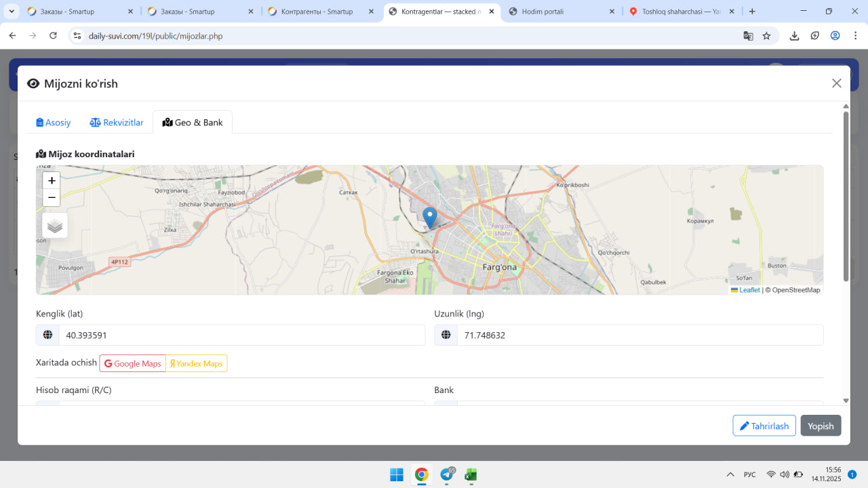Viewport: 868px width, 488px height.
Task: Open the Windows Start menu
Action: coord(397,474)
